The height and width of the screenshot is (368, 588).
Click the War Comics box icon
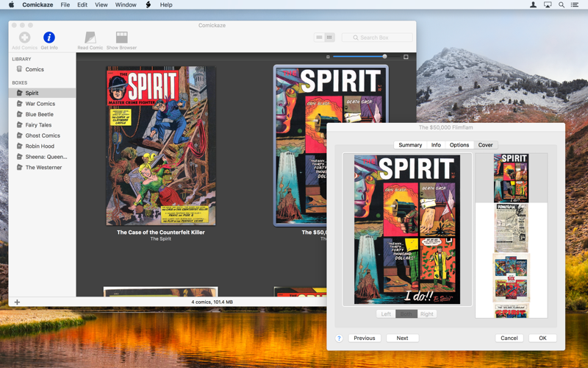pyautogui.click(x=20, y=103)
